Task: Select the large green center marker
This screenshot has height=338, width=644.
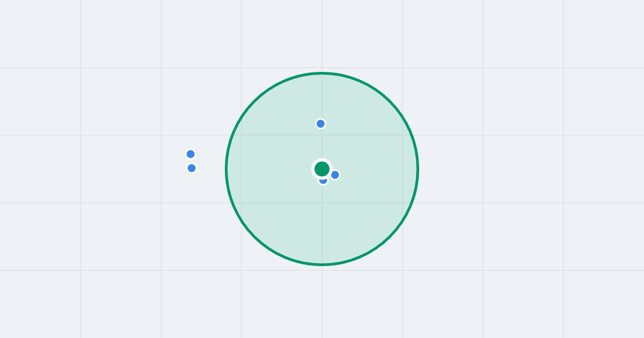Action: coord(322,169)
